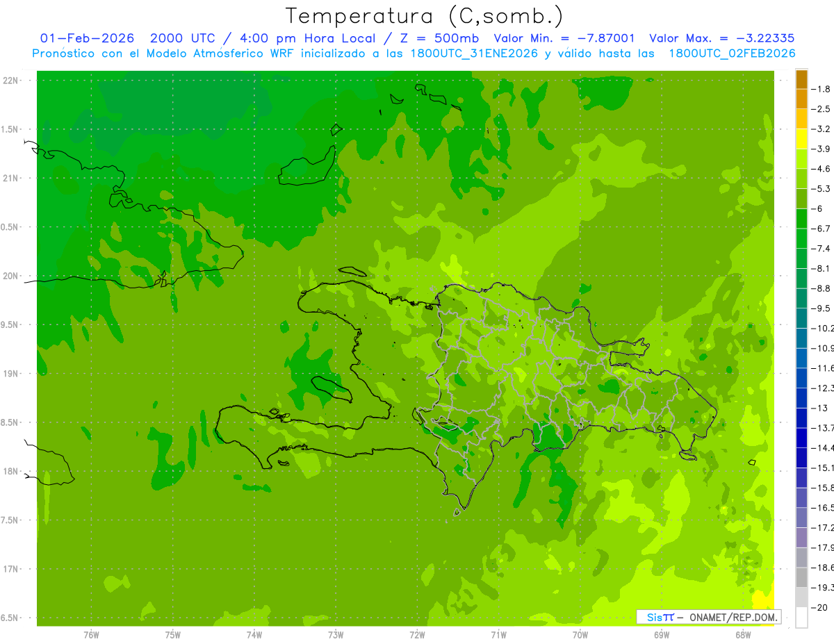Viewport: 834px width, 644px height.
Task: Click the '22N' latitude label
Action: pos(12,81)
